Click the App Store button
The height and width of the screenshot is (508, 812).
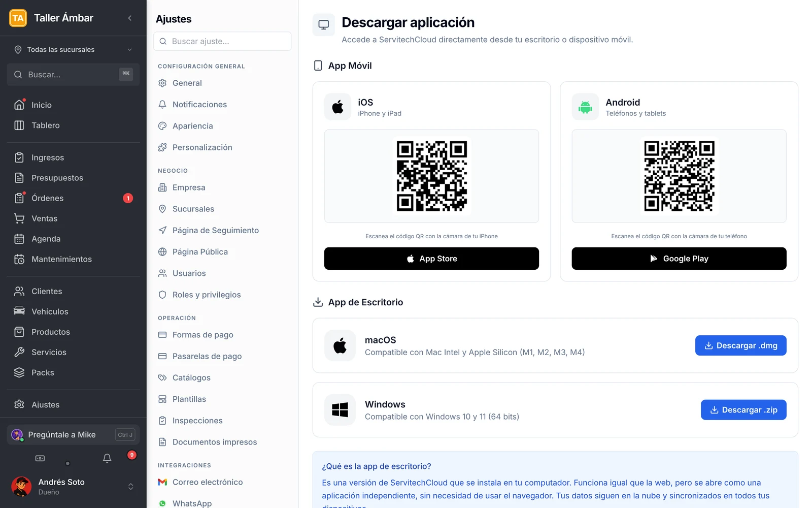point(431,259)
